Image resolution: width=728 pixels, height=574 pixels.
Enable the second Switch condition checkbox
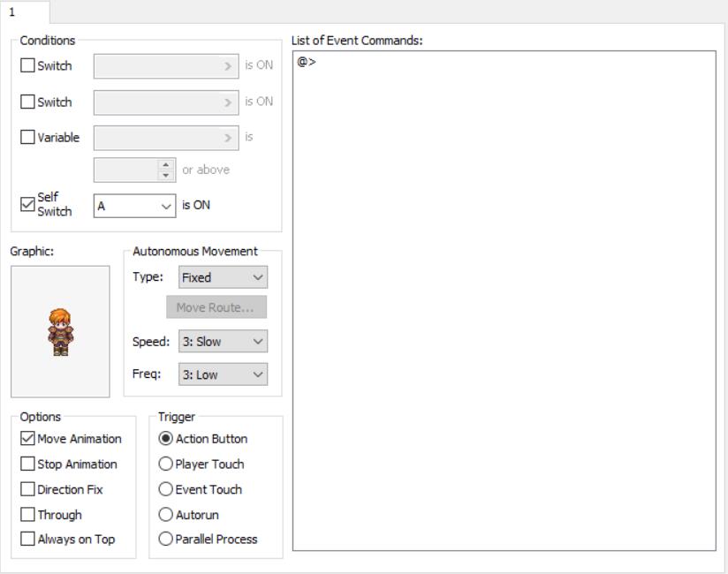pyautogui.click(x=27, y=102)
